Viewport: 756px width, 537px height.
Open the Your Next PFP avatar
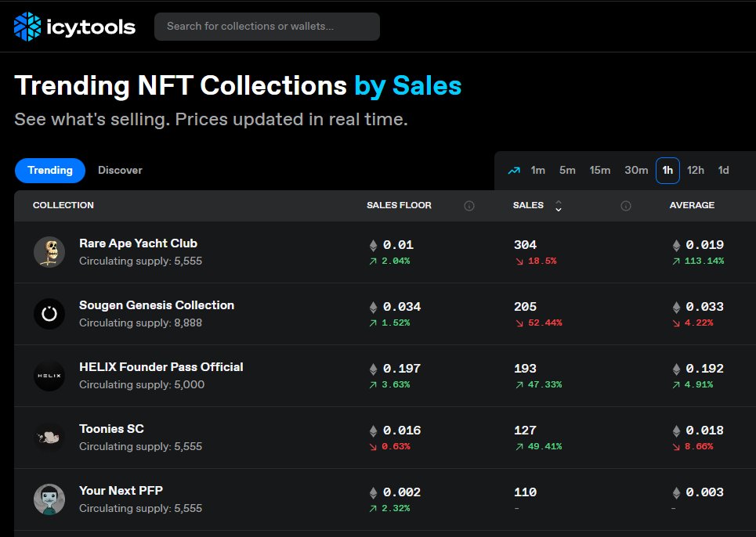click(x=49, y=499)
